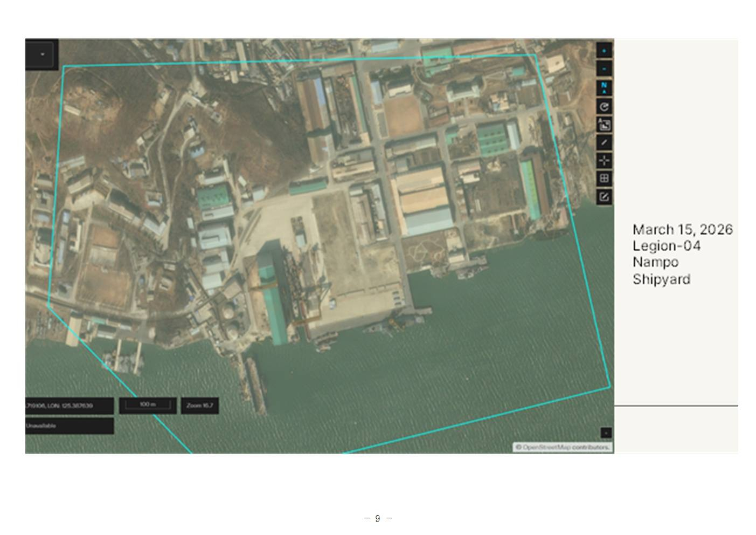Click the 'Nampo' caption text

[x=655, y=262]
